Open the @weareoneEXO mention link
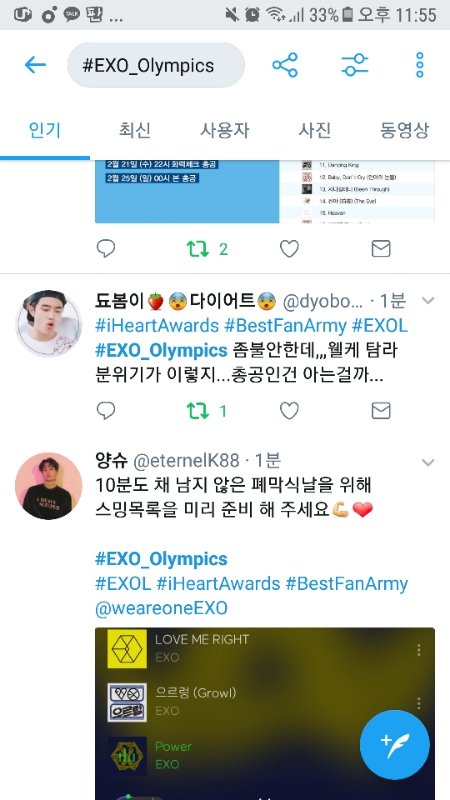 pyautogui.click(x=161, y=608)
